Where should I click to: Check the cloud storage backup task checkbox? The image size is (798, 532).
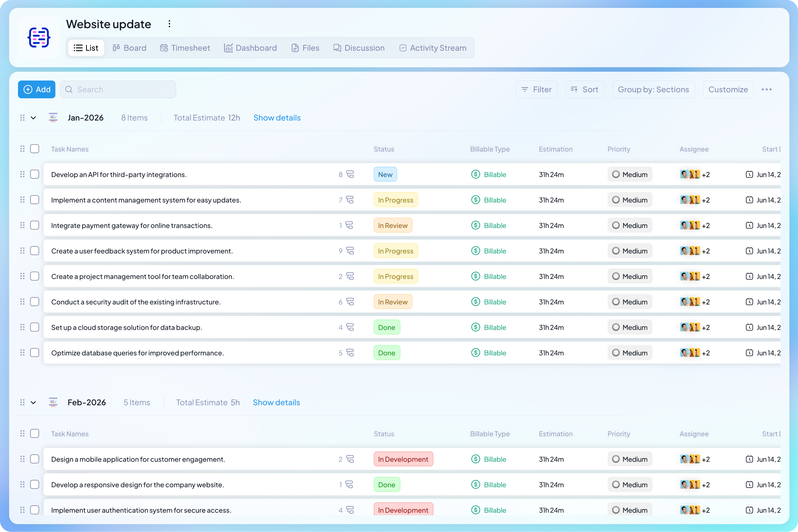(x=35, y=327)
